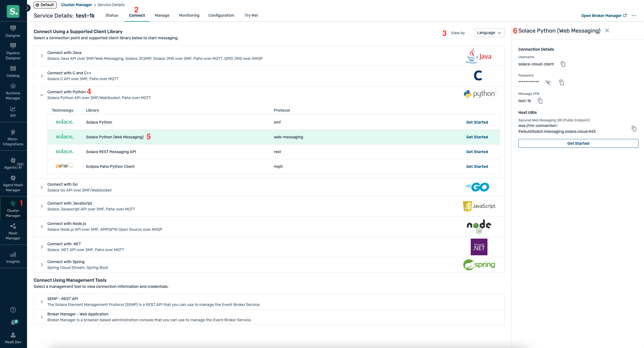Open Mesh Manager in sidebar

click(13, 232)
